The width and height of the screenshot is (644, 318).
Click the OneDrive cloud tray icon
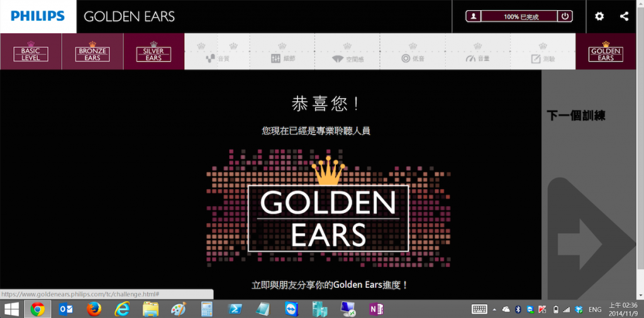506,309
